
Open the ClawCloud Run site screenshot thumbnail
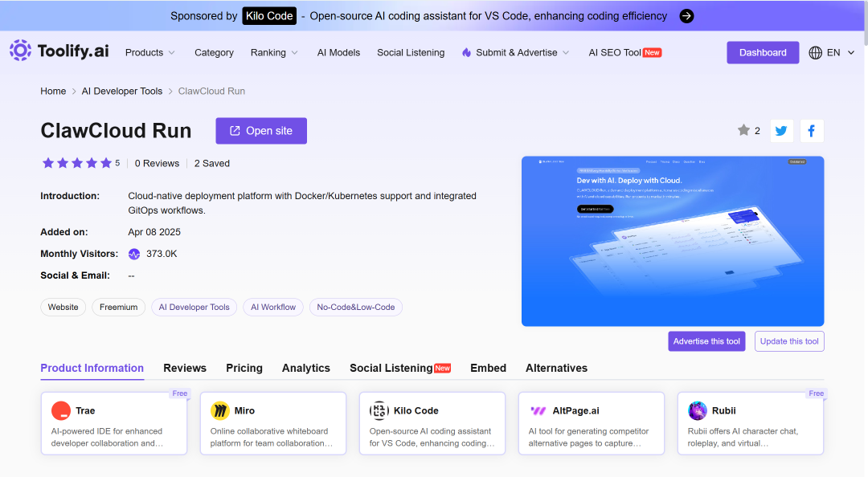click(673, 241)
